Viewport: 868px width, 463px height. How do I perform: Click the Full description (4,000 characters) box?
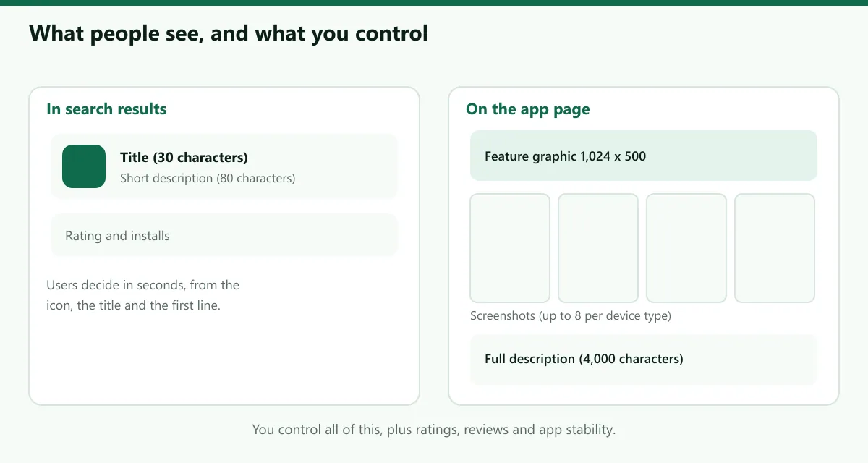[x=644, y=360]
